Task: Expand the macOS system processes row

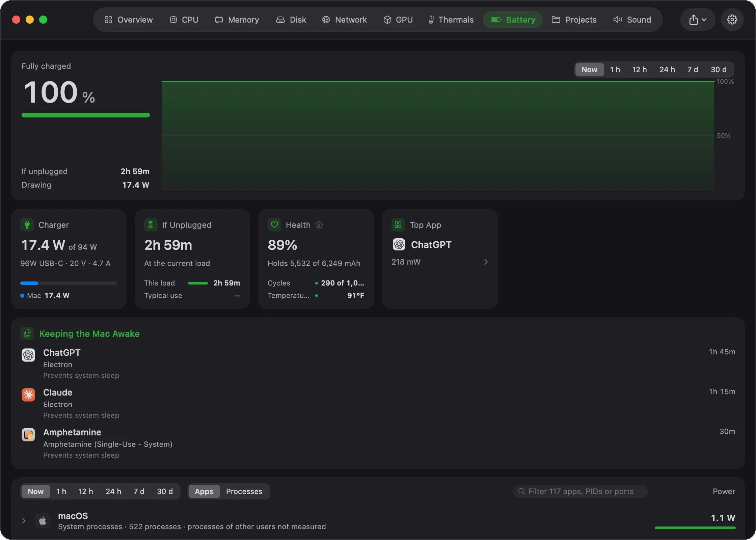Action: tap(24, 521)
